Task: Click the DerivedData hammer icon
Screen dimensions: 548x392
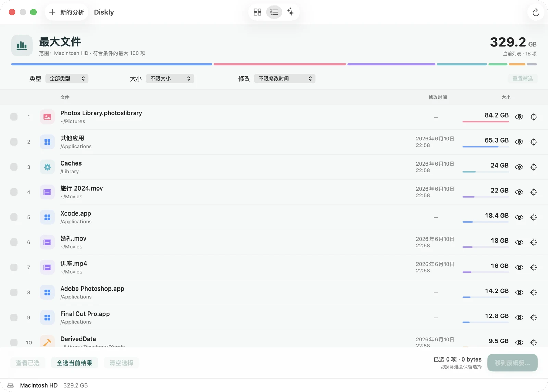Action: pyautogui.click(x=47, y=341)
